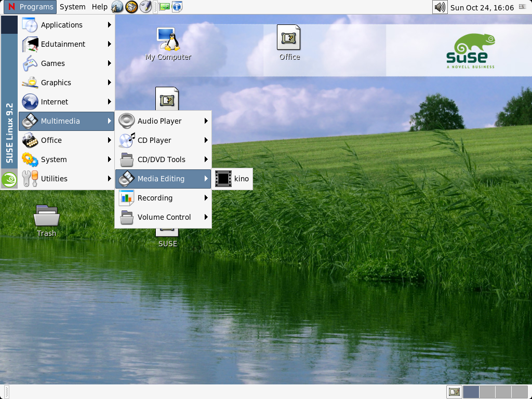Open the Utilities submenu
532x399 pixels.
(66, 179)
